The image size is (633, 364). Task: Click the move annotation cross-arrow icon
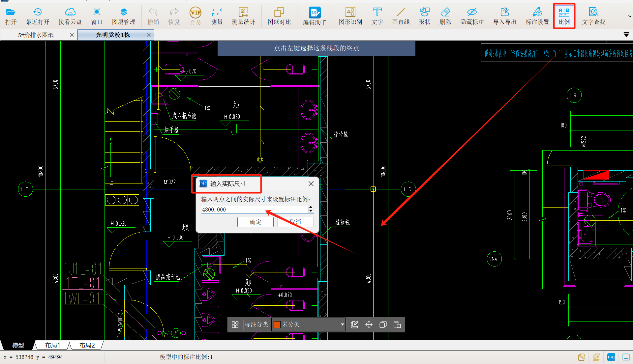(369, 325)
